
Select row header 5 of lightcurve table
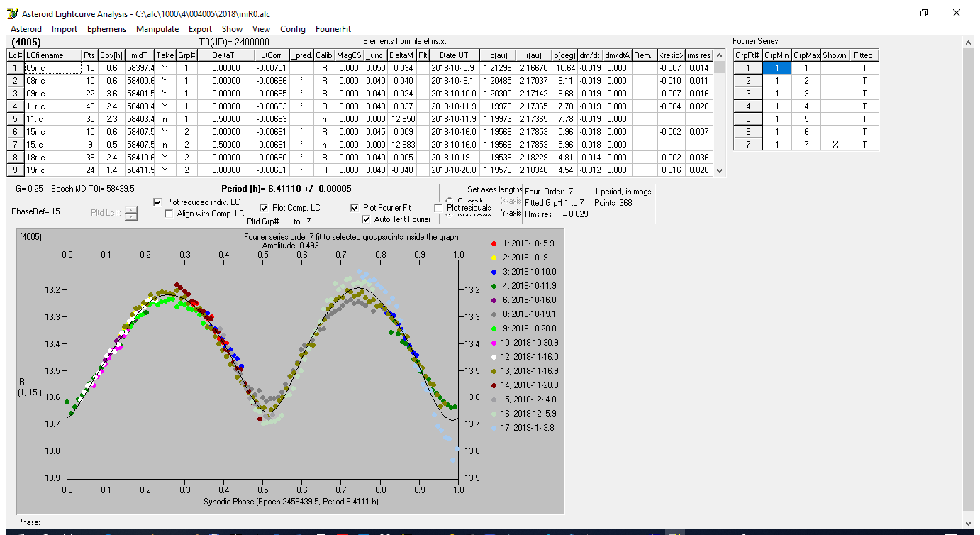[x=16, y=119]
